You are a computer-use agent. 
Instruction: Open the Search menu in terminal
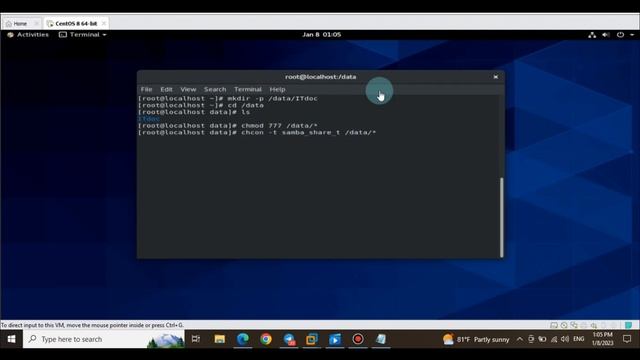[x=215, y=89]
